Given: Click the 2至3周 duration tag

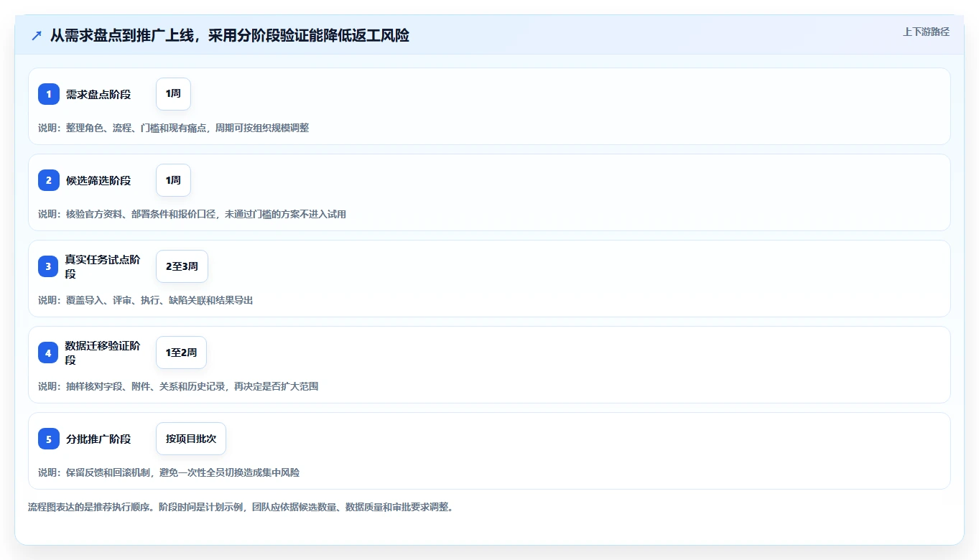Looking at the screenshot, I should coord(182,266).
